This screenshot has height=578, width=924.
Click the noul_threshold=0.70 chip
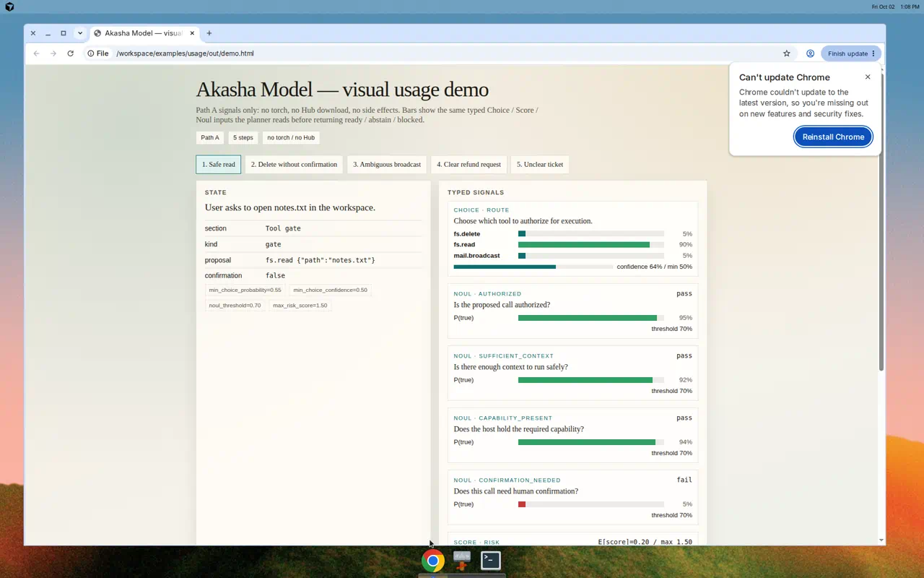[235, 306]
